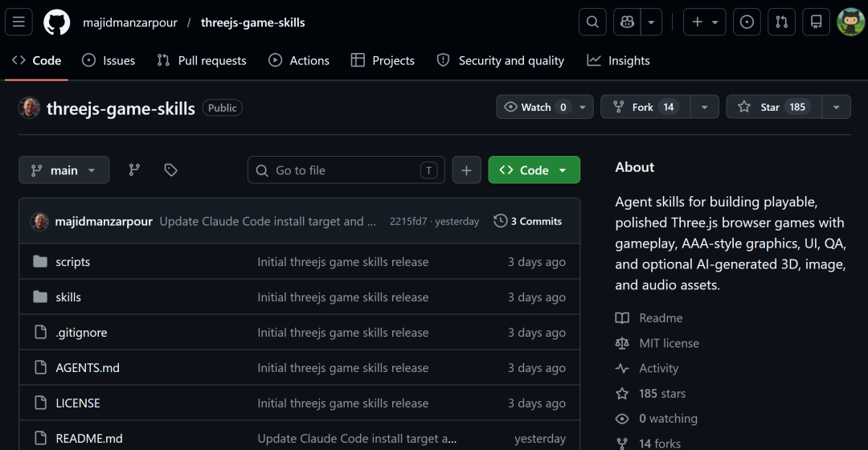The height and width of the screenshot is (450, 868).
Task: Open the skills folder
Action: point(68,297)
